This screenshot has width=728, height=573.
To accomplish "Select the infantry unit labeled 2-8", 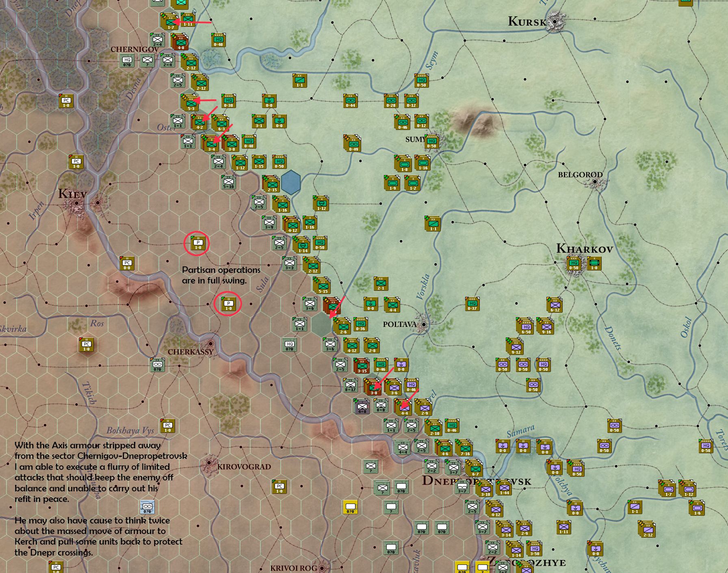I will click(371, 345).
